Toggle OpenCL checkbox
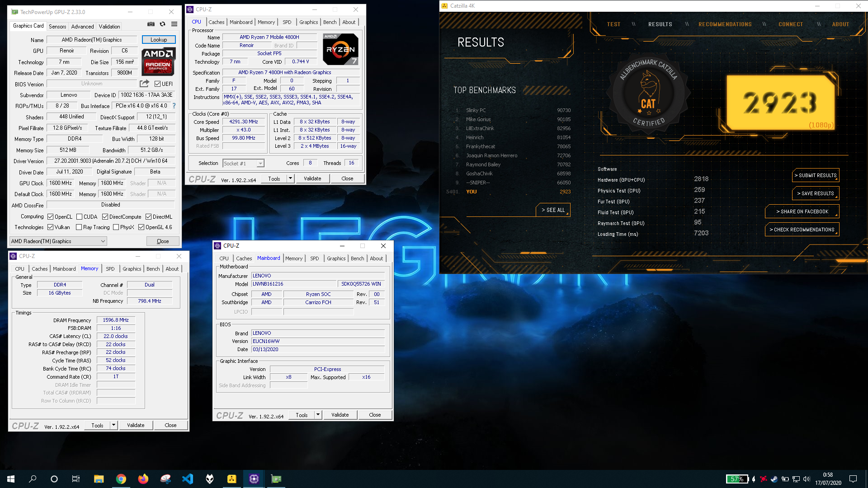The image size is (868, 488). point(51,217)
